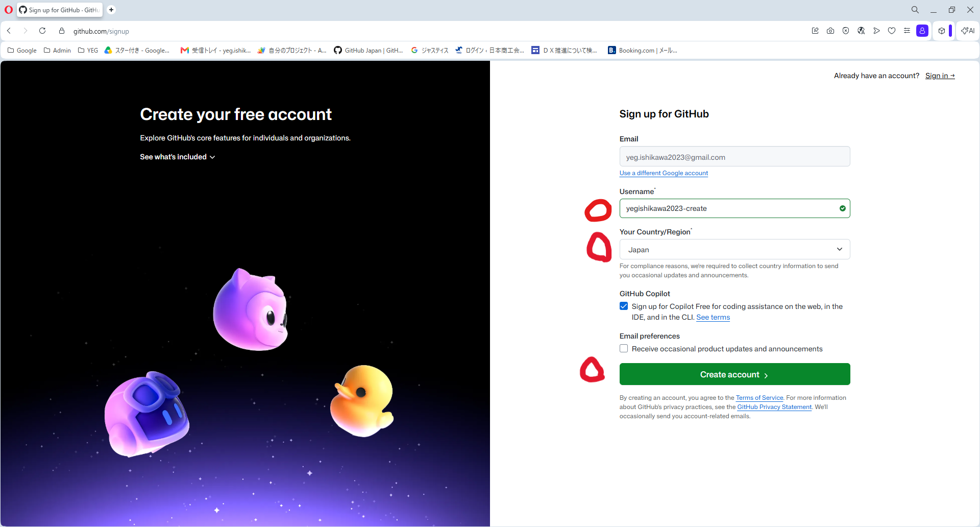Expand See what's included section
This screenshot has height=527, width=980.
coord(178,157)
